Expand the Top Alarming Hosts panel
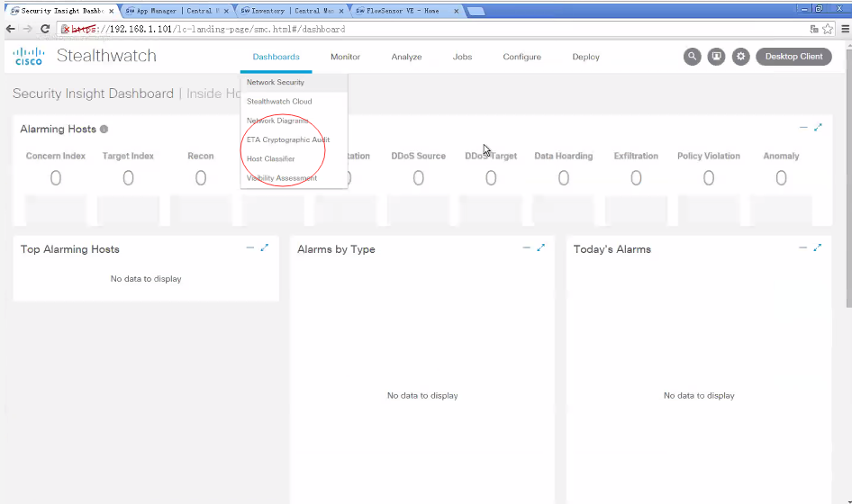Image resolution: width=852 pixels, height=504 pixels. click(265, 247)
